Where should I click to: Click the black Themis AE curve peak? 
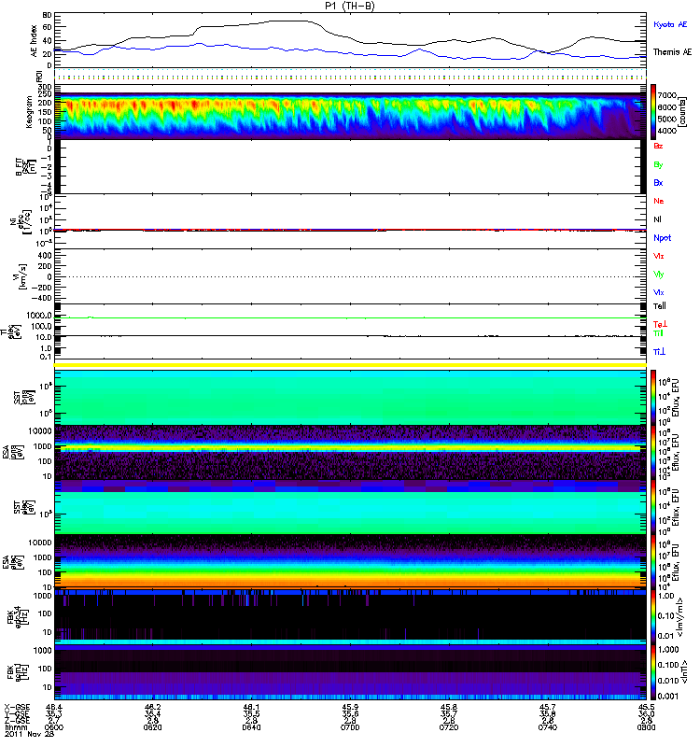click(290, 21)
